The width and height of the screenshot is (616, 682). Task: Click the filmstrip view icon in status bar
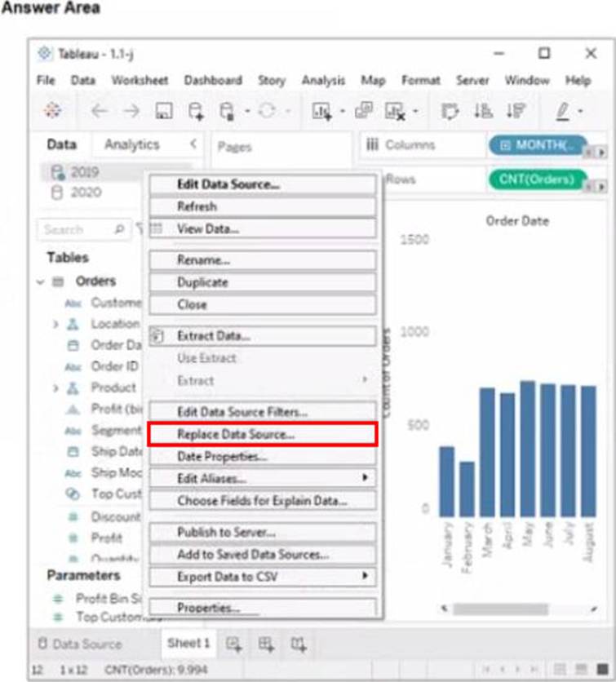pyautogui.click(x=581, y=668)
